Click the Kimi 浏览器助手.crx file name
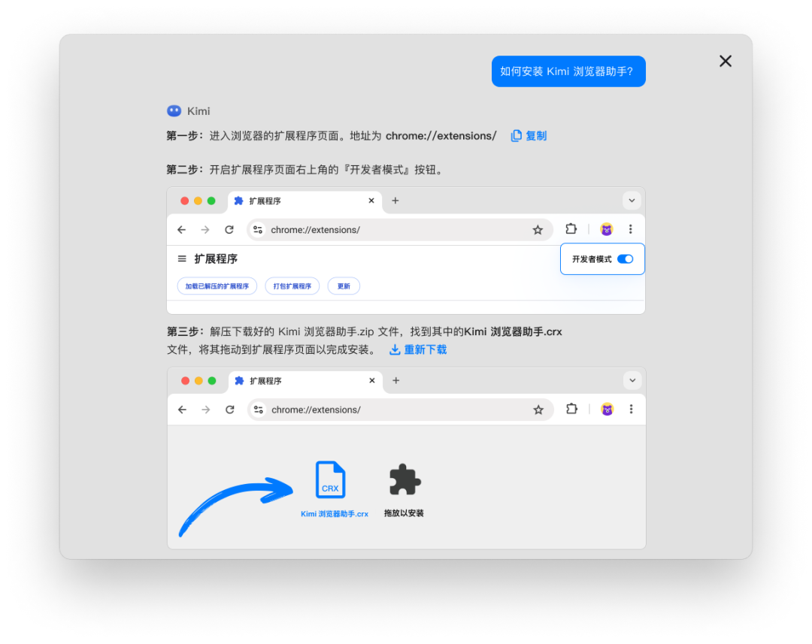 click(x=335, y=514)
